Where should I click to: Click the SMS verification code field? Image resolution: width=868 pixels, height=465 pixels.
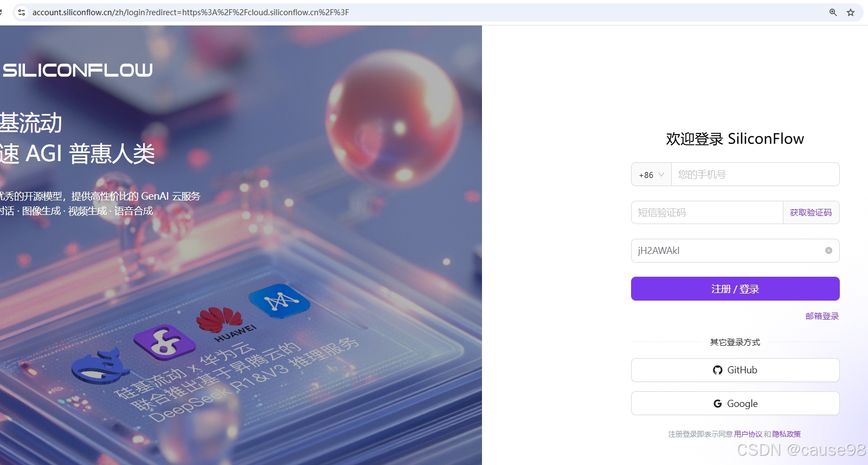click(x=707, y=213)
